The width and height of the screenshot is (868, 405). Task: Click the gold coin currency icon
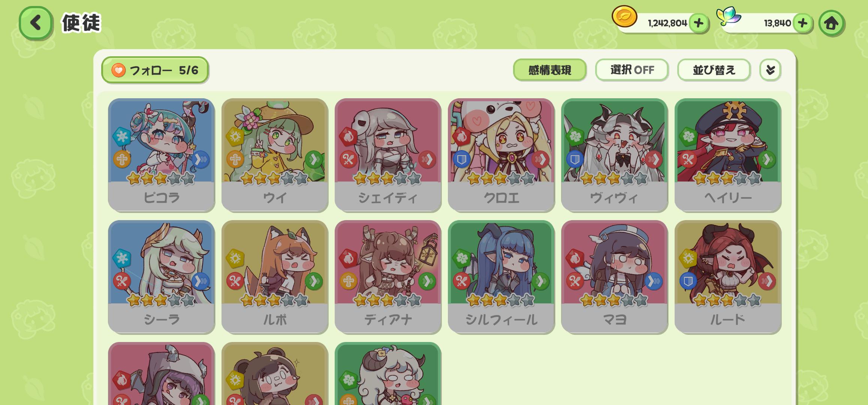point(624,16)
